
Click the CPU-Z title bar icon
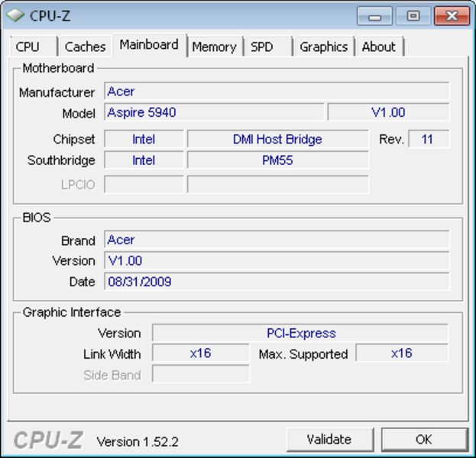15,15
